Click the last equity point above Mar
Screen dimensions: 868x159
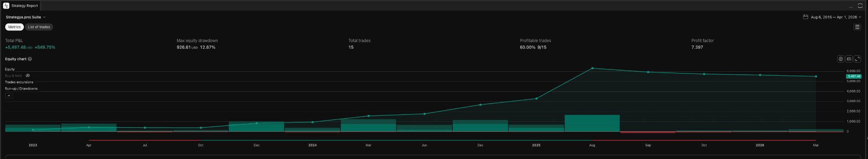816,76
